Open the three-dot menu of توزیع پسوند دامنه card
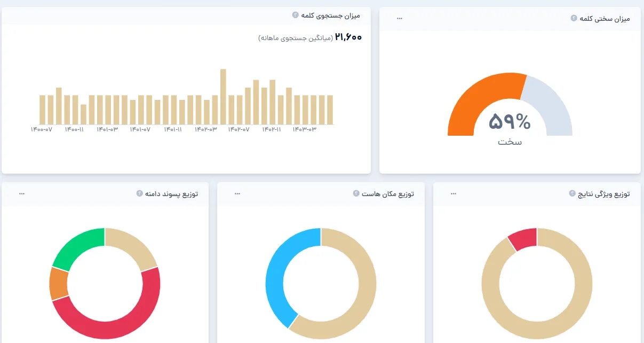Viewport: 644px width, 343px height. pos(22,194)
